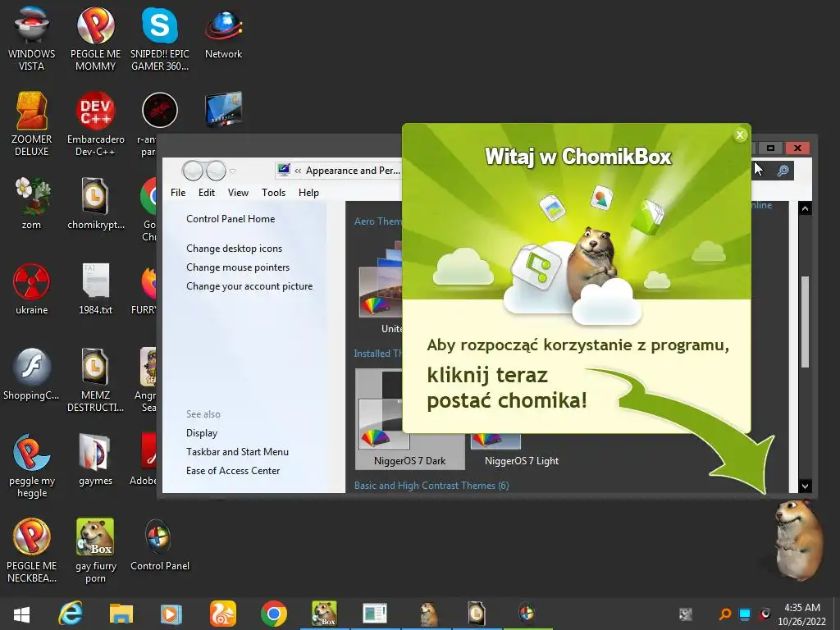Select the ShoppingC... Flash desktop icon
The height and width of the screenshot is (630, 840).
coord(32,374)
